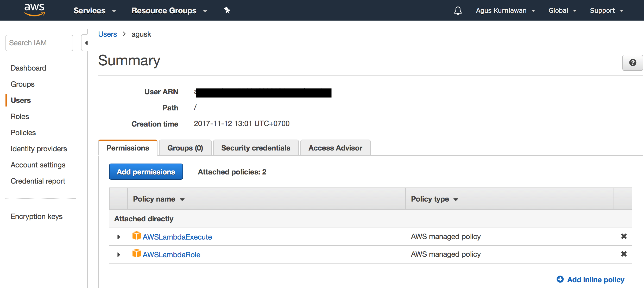644x288 pixels.
Task: Expand the AWSLambdaRole policy row
Action: [119, 254]
